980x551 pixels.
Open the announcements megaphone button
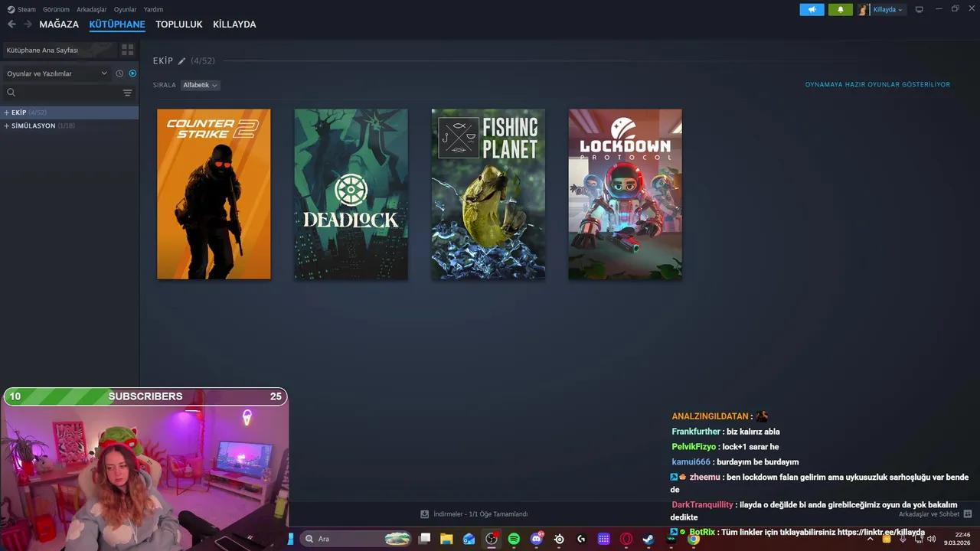click(x=812, y=10)
